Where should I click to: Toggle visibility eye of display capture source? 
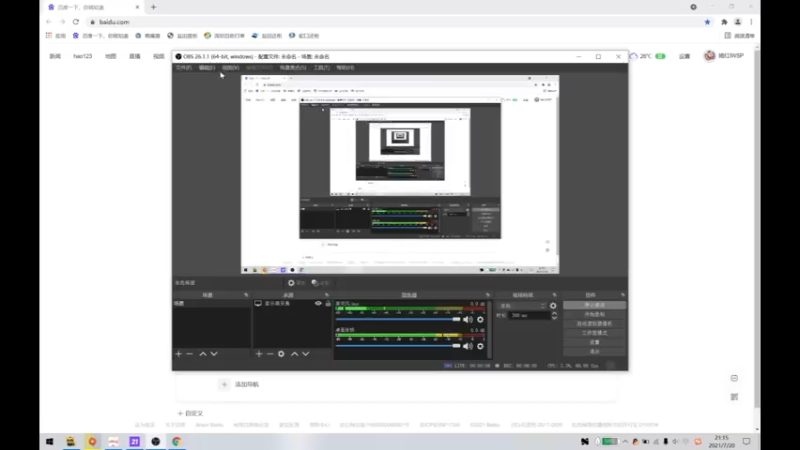pos(318,303)
